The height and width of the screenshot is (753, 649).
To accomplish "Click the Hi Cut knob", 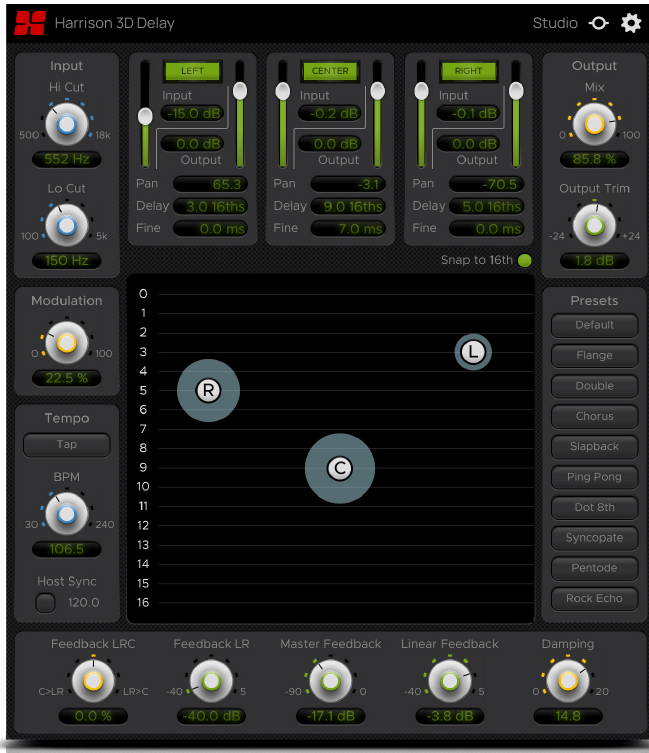I will 67,124.
